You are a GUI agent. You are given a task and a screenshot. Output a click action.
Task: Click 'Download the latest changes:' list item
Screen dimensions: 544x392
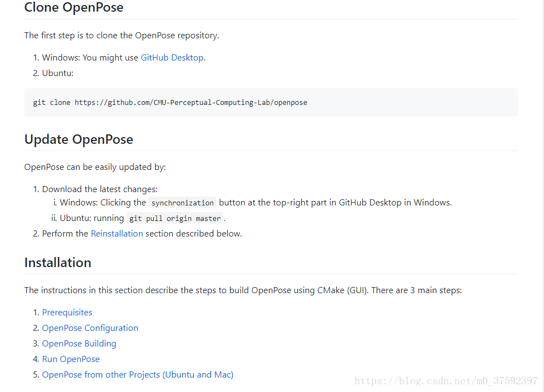100,189
